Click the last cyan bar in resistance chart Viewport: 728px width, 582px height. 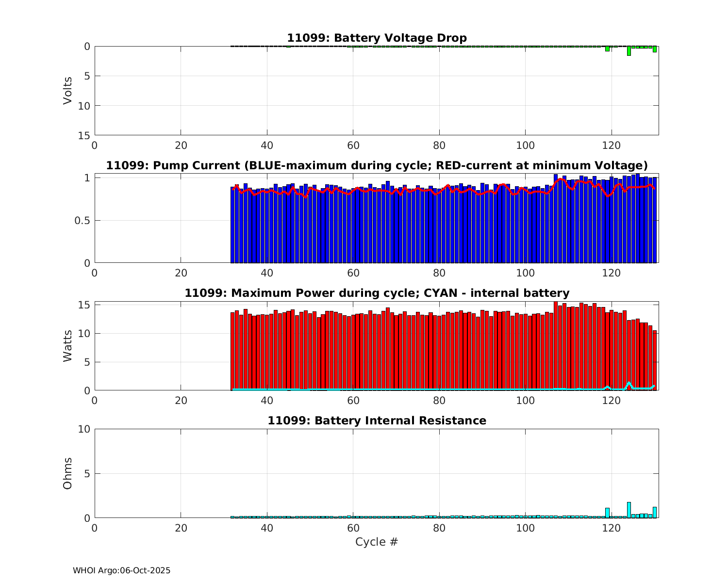click(x=654, y=513)
